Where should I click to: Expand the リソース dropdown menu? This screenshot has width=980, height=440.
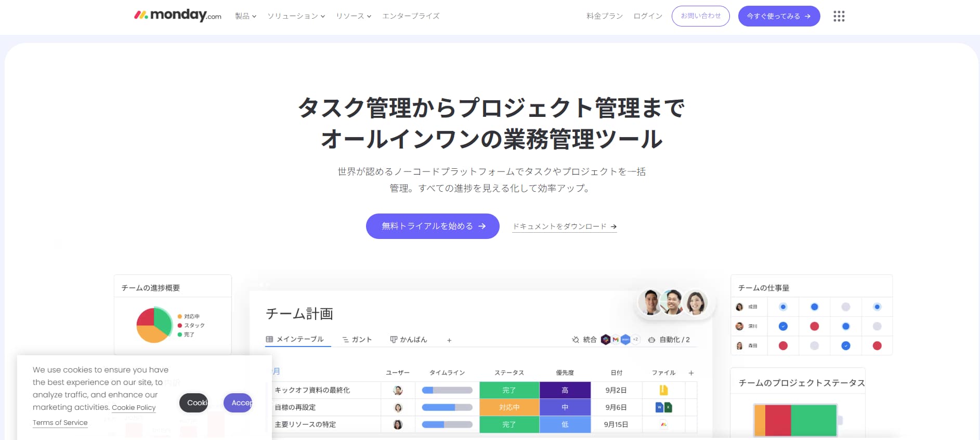[x=353, y=16]
